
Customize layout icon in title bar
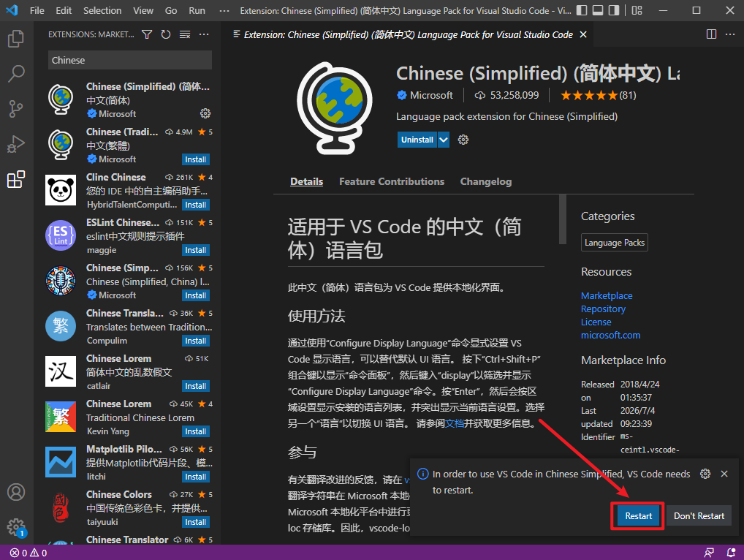coord(637,10)
